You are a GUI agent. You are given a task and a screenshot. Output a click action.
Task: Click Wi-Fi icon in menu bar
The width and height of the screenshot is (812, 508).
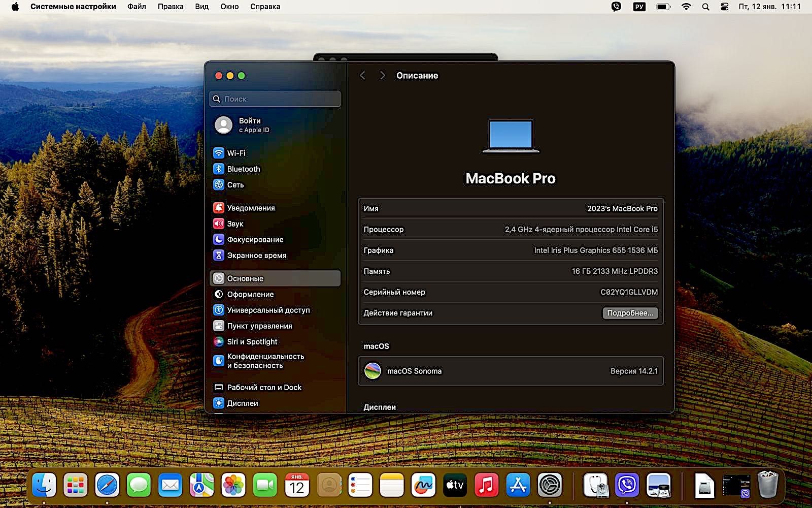tap(686, 7)
